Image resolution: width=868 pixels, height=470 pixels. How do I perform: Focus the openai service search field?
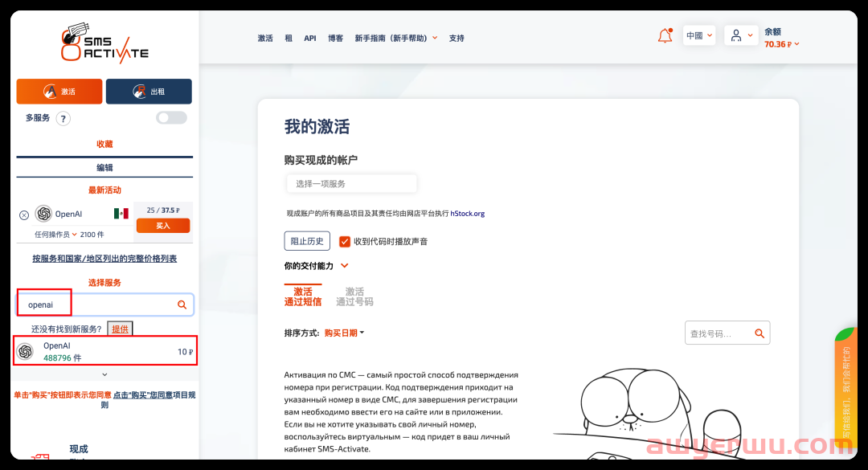click(x=104, y=304)
